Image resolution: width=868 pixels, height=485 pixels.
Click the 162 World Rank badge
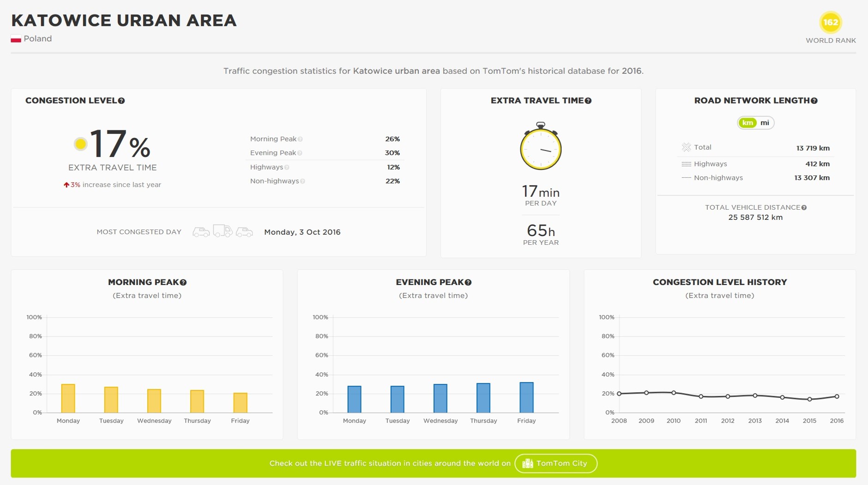[830, 22]
